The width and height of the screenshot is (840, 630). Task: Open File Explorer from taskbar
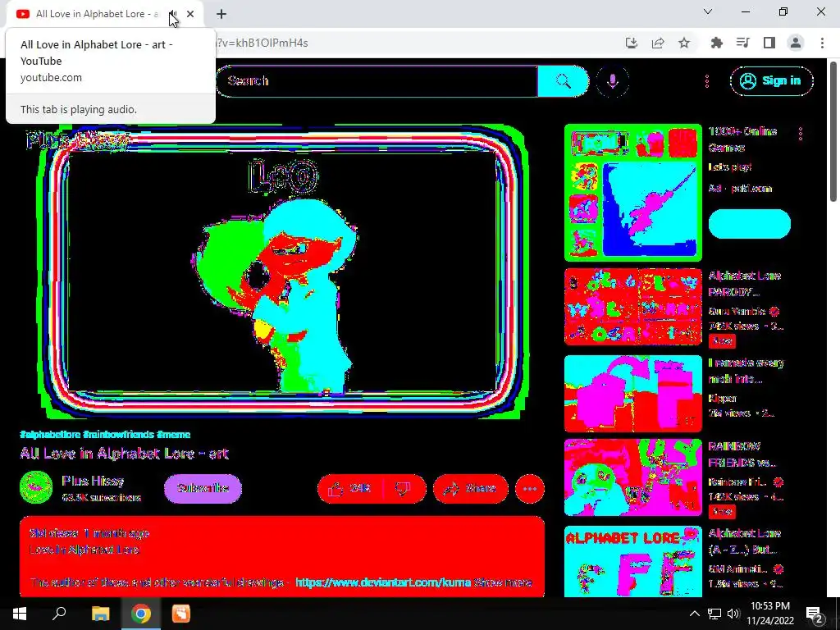pyautogui.click(x=100, y=614)
